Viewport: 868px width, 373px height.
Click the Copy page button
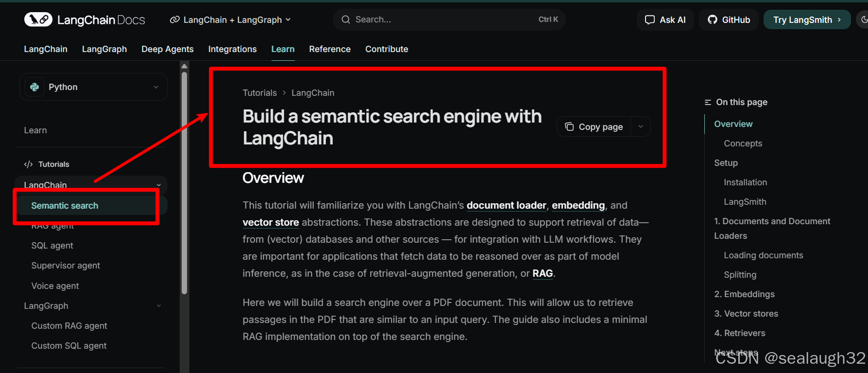click(x=594, y=126)
